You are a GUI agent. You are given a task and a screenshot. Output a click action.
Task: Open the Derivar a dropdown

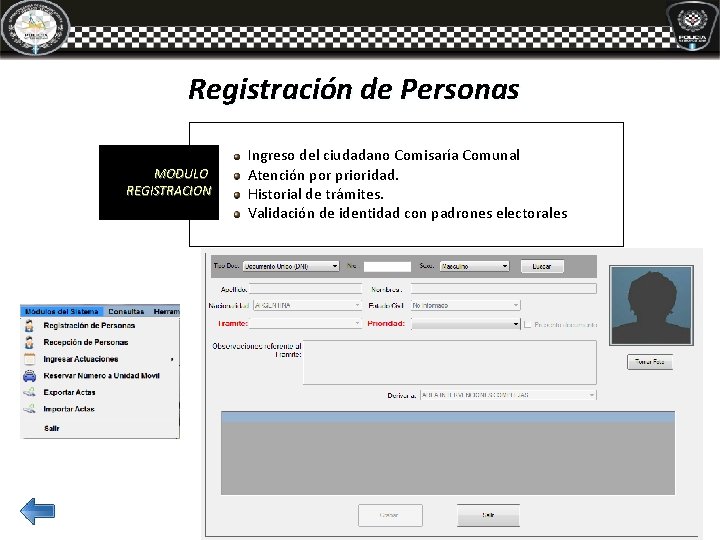click(x=508, y=395)
